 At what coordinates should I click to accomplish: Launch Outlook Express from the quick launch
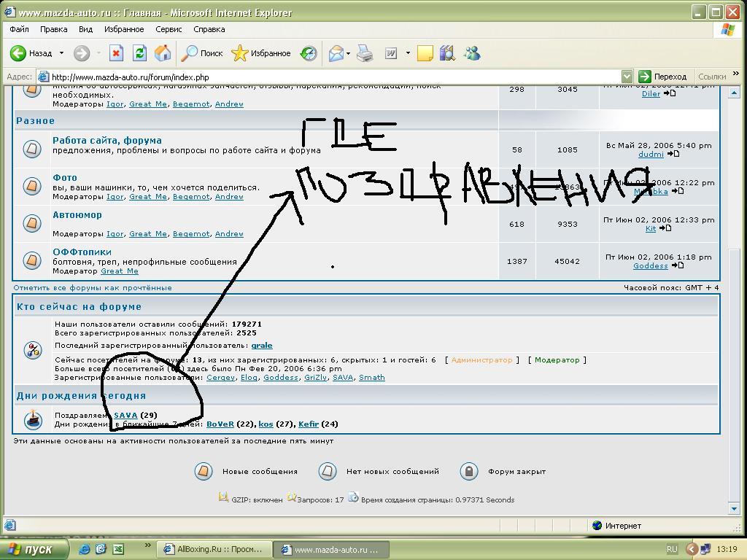coord(101,549)
